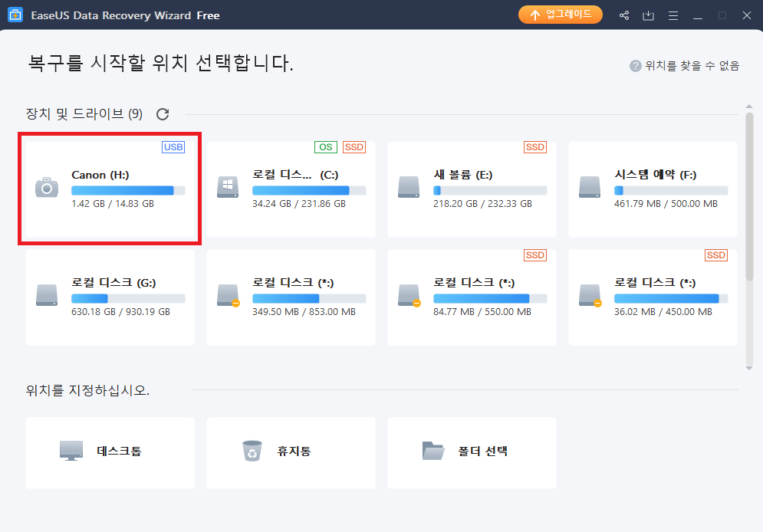This screenshot has height=532, width=763.
Task: Choose 휴지통 recycle bin location
Action: [x=291, y=453]
